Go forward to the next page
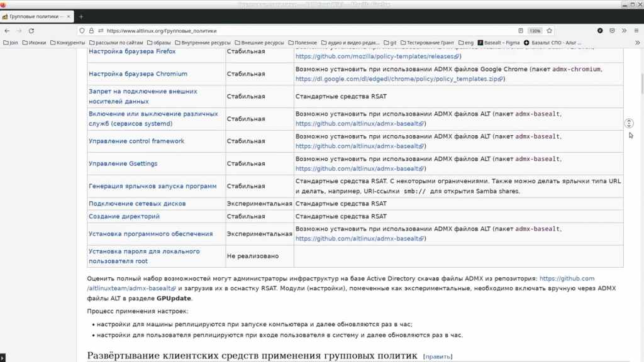The width and height of the screenshot is (644, 362). point(19,31)
